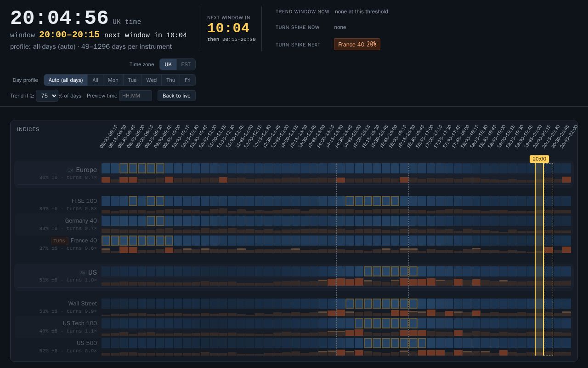Select the US 500 row label
This screenshot has width=588, height=368.
pyautogui.click(x=87, y=343)
